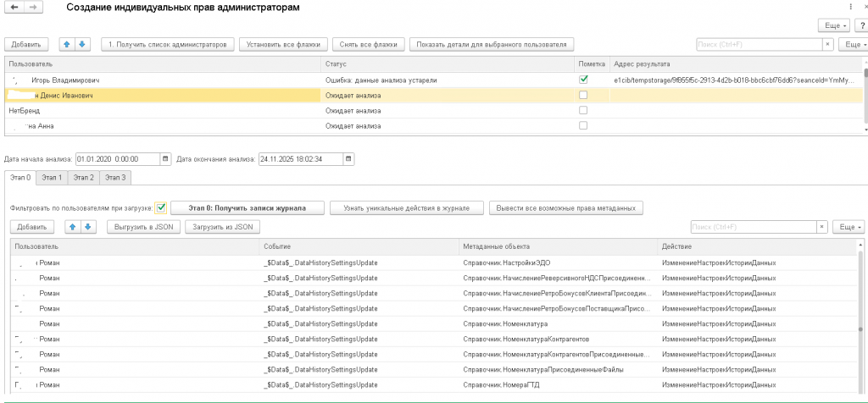Click the back navigation arrow

pos(14,7)
